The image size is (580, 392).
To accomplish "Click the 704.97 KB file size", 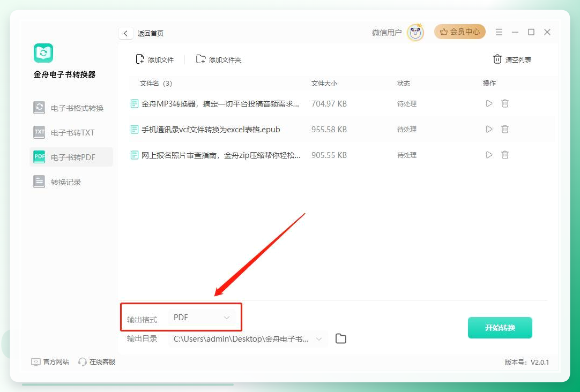I will (x=329, y=104).
